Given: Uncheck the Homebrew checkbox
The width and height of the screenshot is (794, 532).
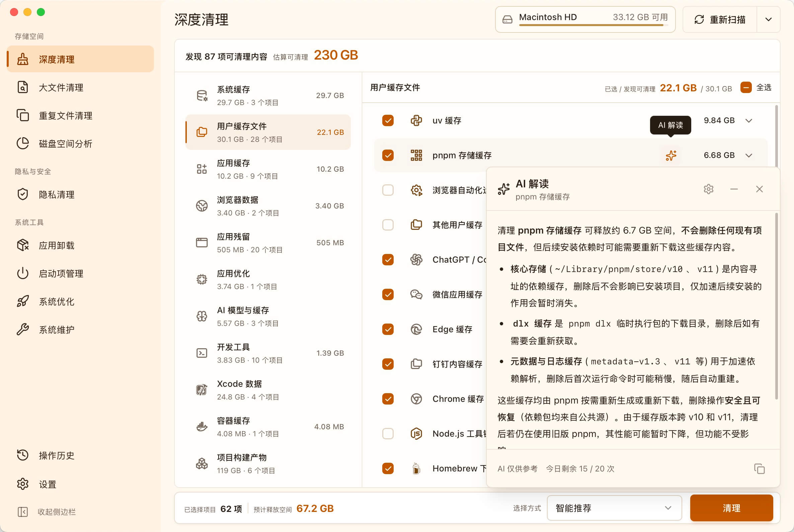Looking at the screenshot, I should click(388, 468).
